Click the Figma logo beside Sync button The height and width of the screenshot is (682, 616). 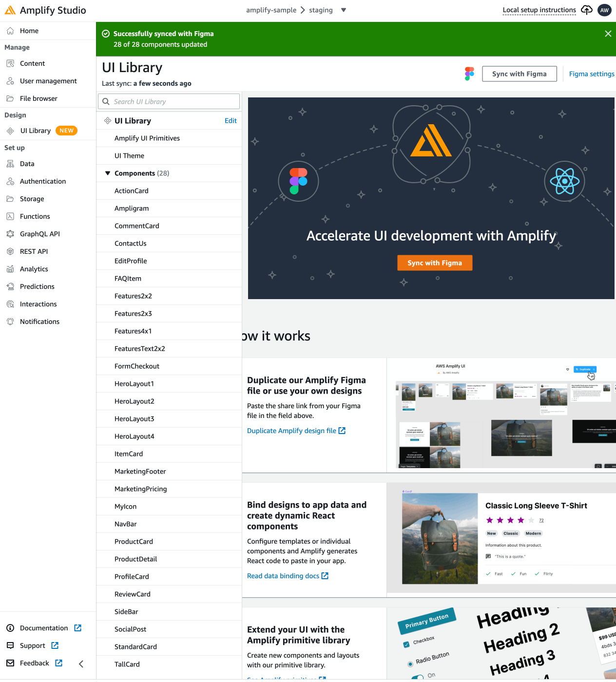click(x=469, y=74)
